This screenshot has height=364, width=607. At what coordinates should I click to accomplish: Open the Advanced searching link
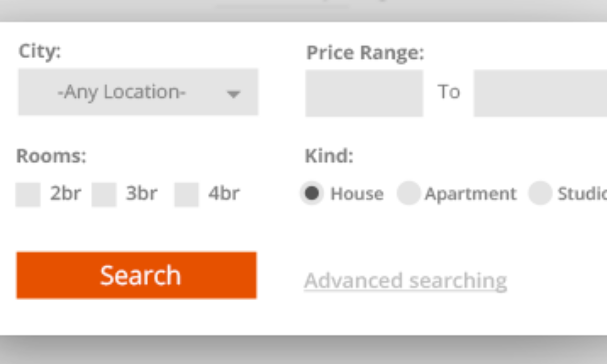click(x=405, y=281)
